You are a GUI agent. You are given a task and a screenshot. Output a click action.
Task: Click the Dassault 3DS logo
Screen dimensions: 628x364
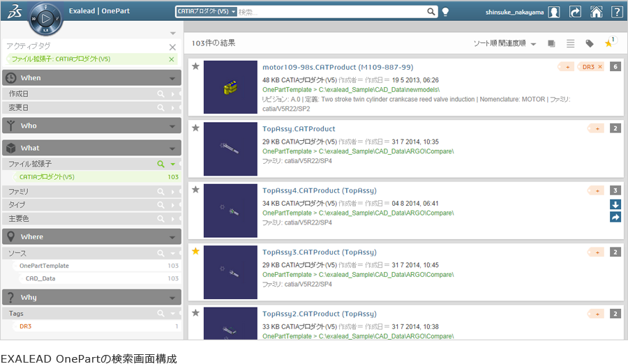click(x=15, y=12)
